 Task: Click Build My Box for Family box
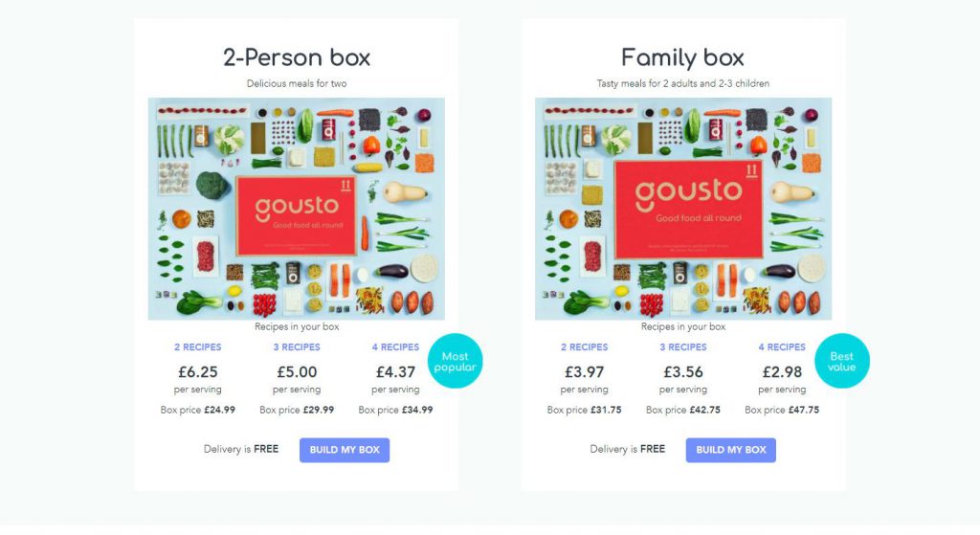click(730, 450)
